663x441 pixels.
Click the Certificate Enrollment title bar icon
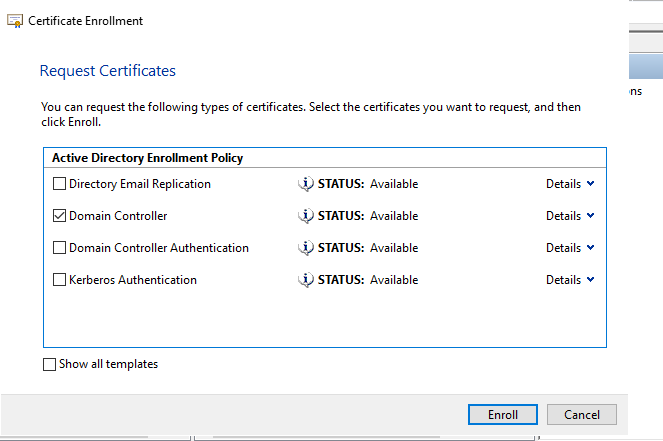tap(15, 20)
